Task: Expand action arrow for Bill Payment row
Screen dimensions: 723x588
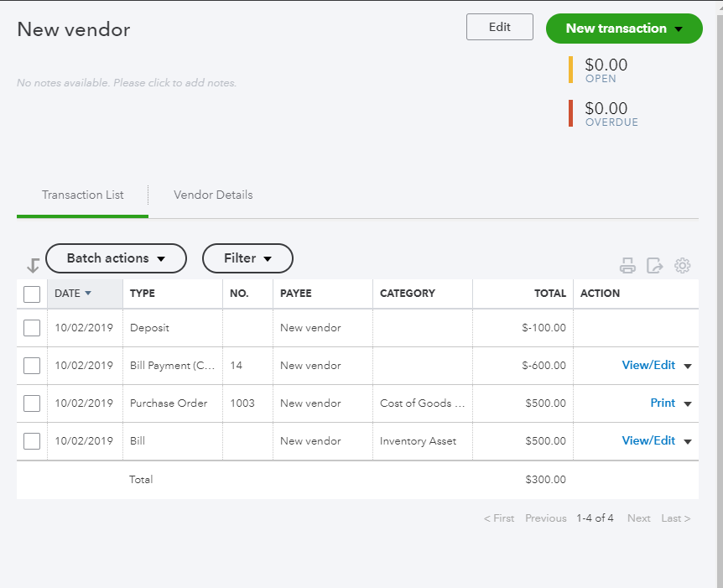Action: pyautogui.click(x=688, y=367)
